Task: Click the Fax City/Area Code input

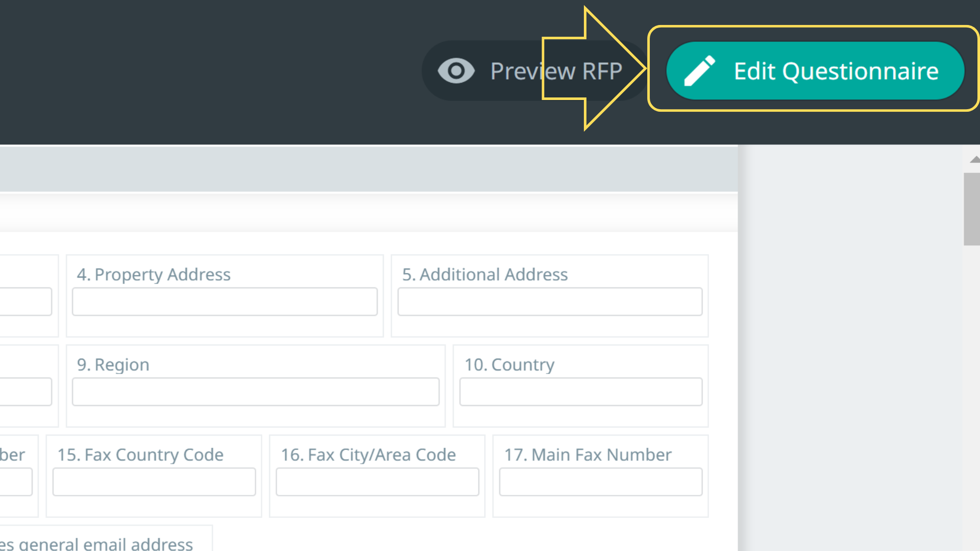Action: point(377,482)
